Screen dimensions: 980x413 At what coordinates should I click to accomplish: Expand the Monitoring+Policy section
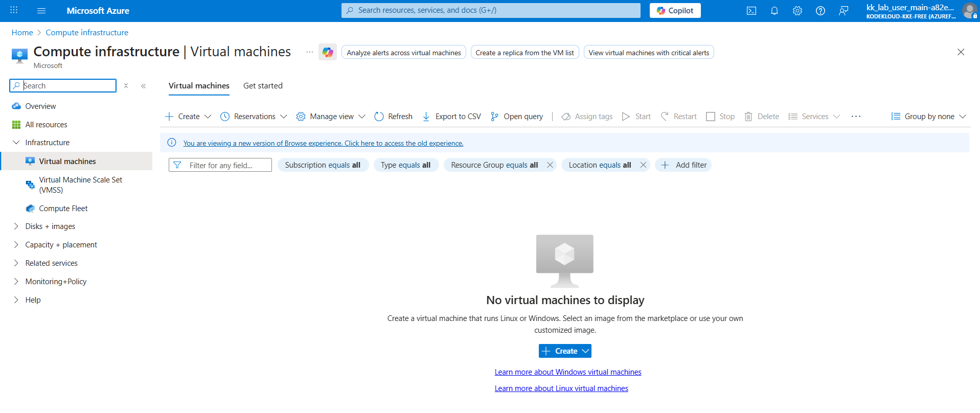coord(16,282)
